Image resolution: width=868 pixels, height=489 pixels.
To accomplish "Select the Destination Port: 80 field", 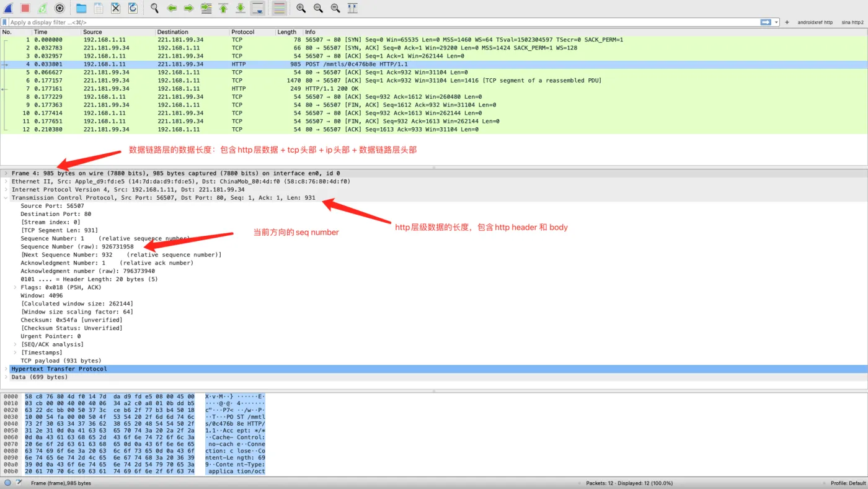I will click(x=56, y=214).
